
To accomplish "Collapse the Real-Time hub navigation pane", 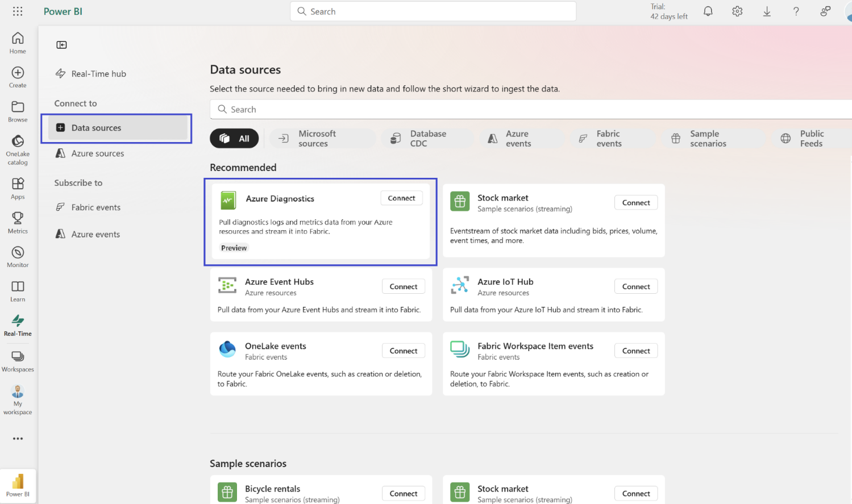I will point(61,44).
